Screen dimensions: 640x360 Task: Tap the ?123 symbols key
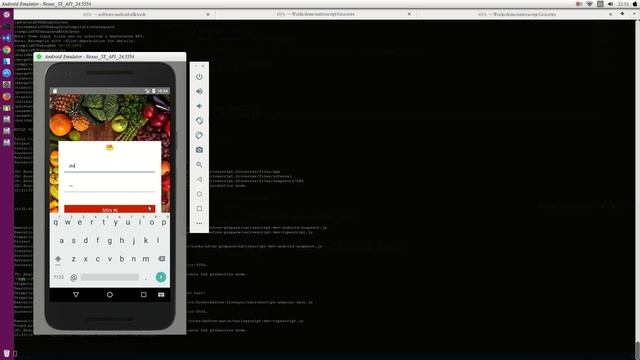point(58,277)
